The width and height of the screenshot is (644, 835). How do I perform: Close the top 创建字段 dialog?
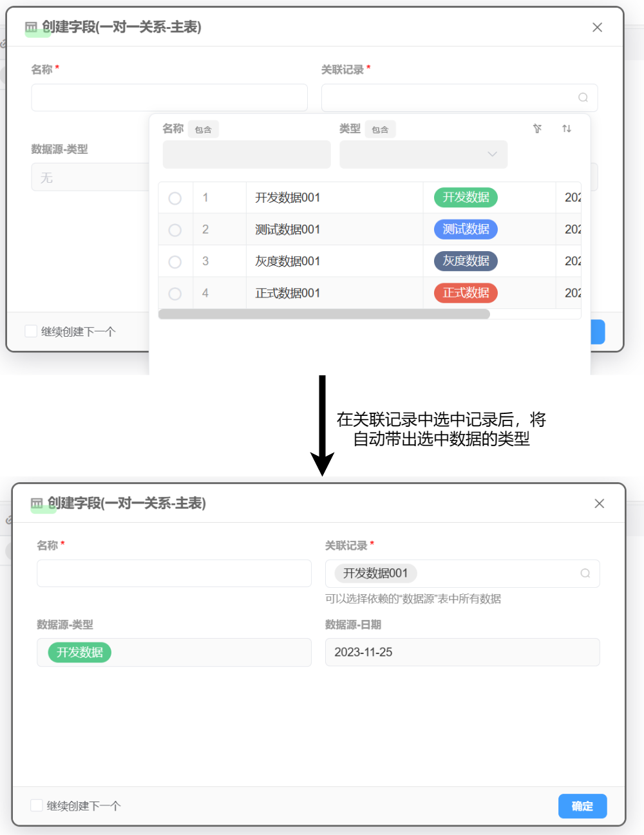click(597, 27)
